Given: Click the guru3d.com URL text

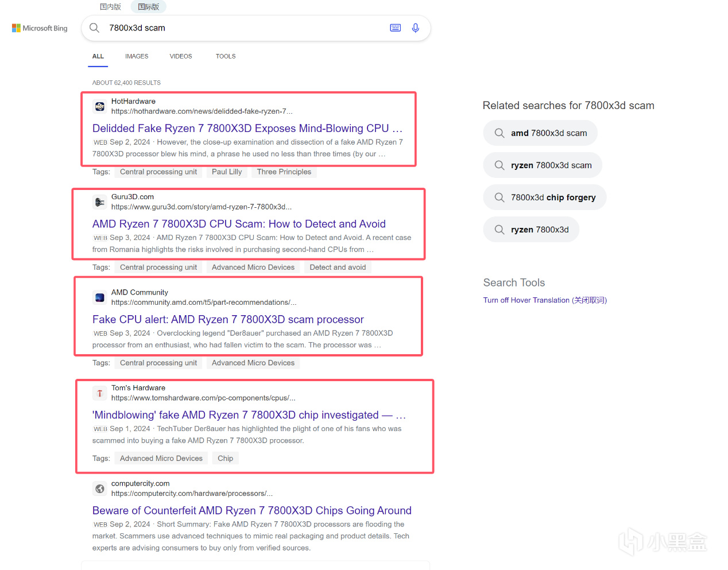Looking at the screenshot, I should (x=201, y=207).
